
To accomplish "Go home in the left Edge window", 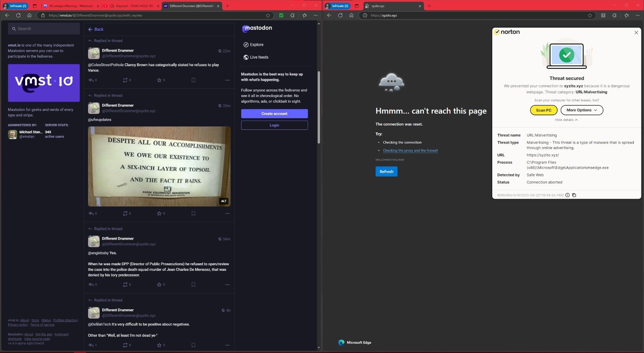I will tap(29, 15).
